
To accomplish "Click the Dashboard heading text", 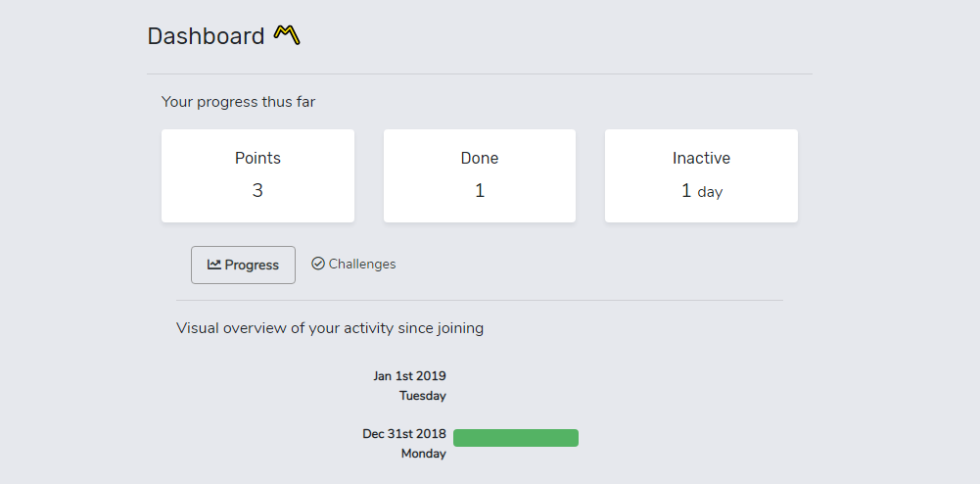I will tap(207, 36).
